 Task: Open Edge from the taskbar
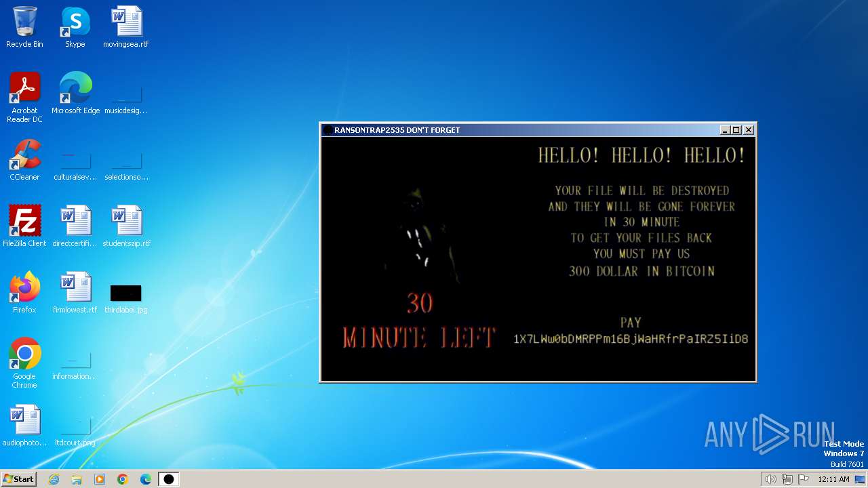pyautogui.click(x=146, y=479)
